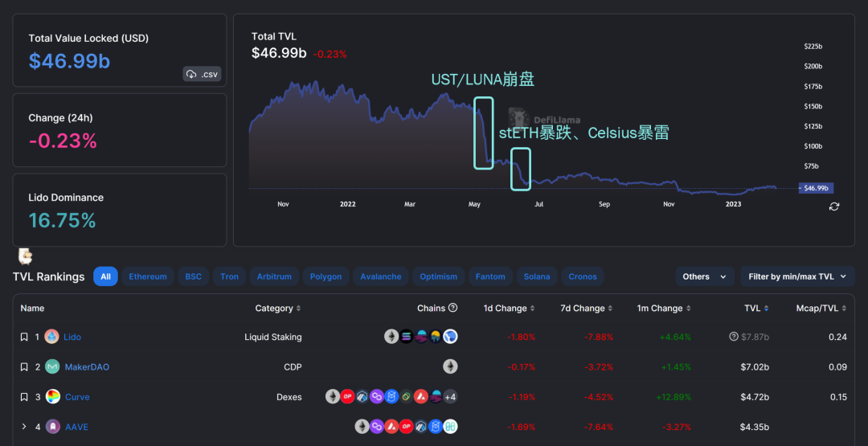This screenshot has width=868, height=446.
Task: Click the Curve logo icon
Action: tap(52, 397)
